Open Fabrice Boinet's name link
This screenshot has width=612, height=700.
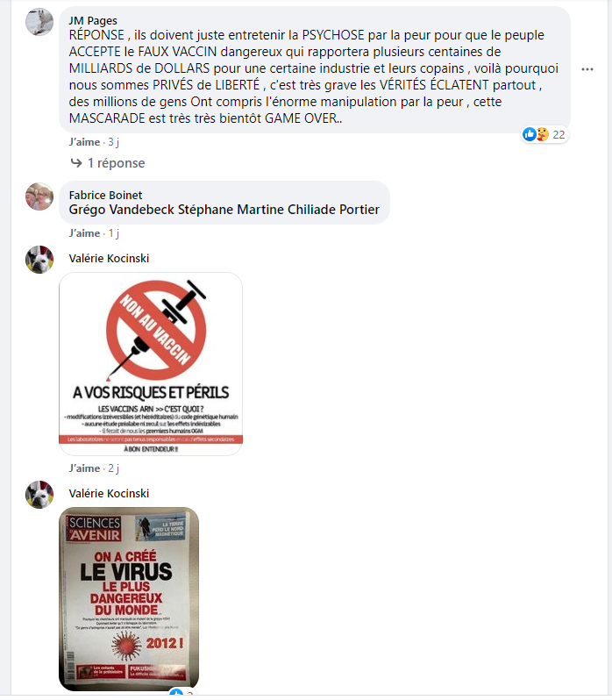[x=105, y=195]
